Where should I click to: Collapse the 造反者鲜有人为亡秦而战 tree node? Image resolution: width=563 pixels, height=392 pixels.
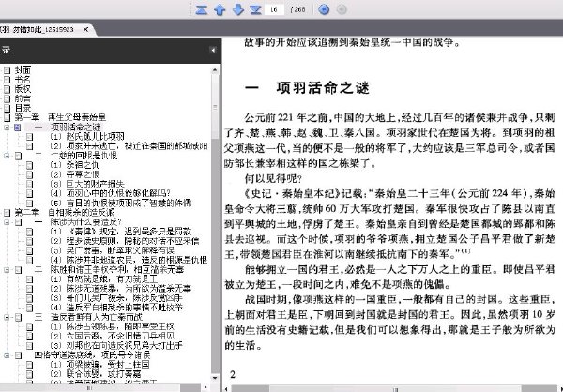click(x=7, y=317)
